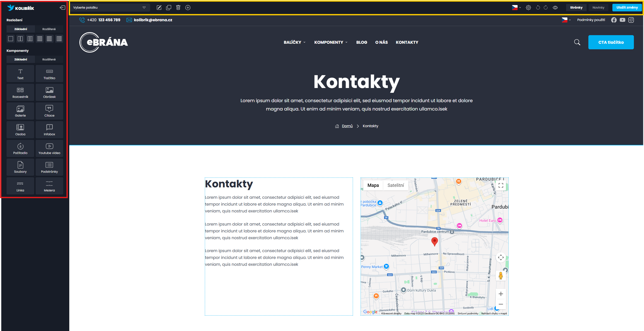Select the Satelitní map view
This screenshot has width=644, height=331.
coord(396,185)
